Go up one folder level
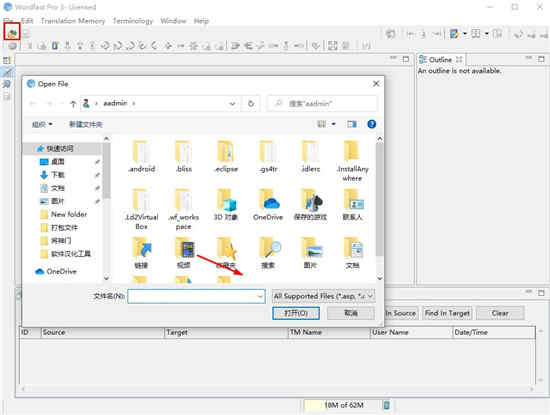The height and width of the screenshot is (415, 550). coord(73,103)
